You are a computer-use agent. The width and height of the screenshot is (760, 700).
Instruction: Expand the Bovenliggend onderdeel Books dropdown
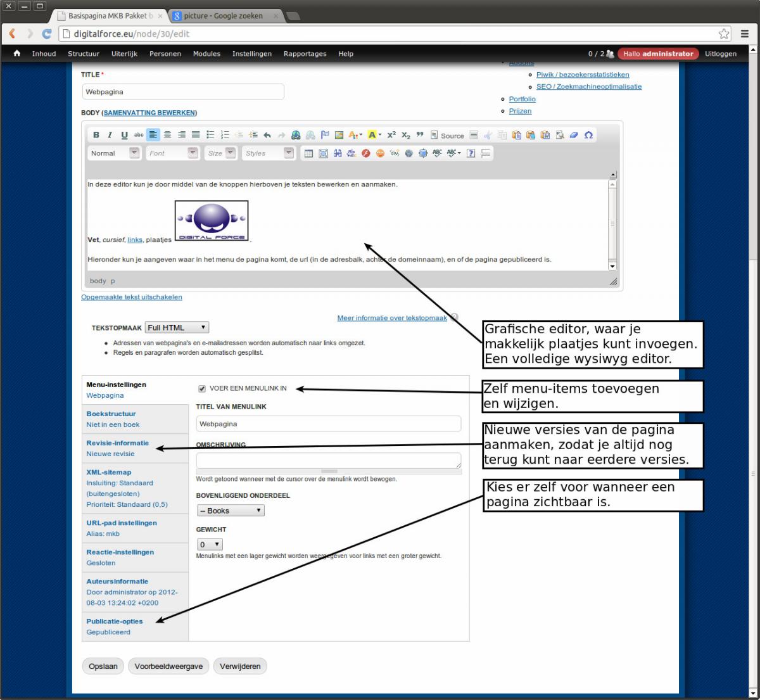point(231,511)
